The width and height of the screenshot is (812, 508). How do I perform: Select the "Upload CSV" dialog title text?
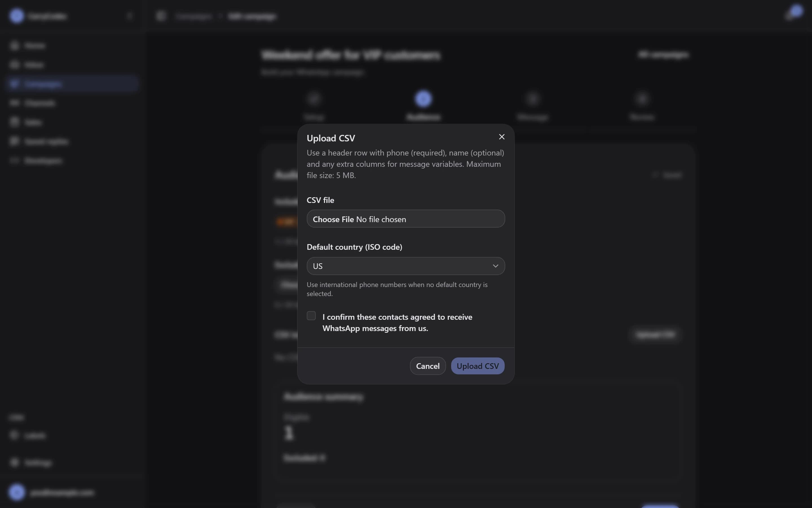pos(330,138)
